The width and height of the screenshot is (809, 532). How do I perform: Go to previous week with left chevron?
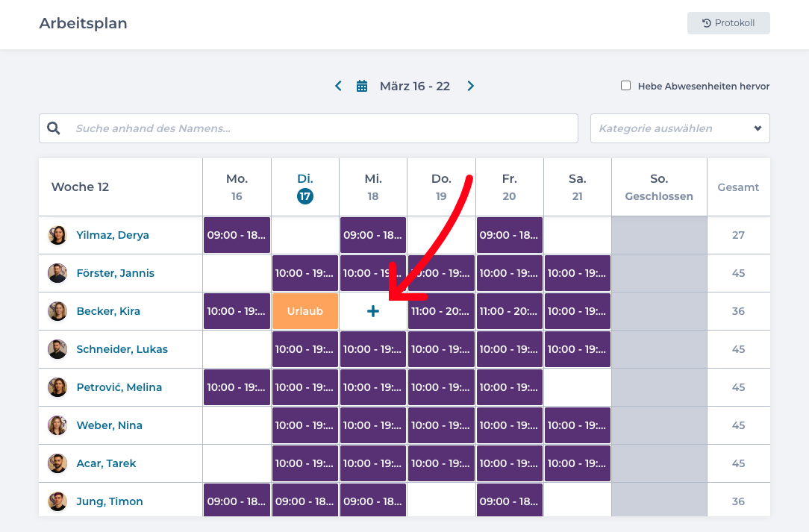pyautogui.click(x=338, y=87)
